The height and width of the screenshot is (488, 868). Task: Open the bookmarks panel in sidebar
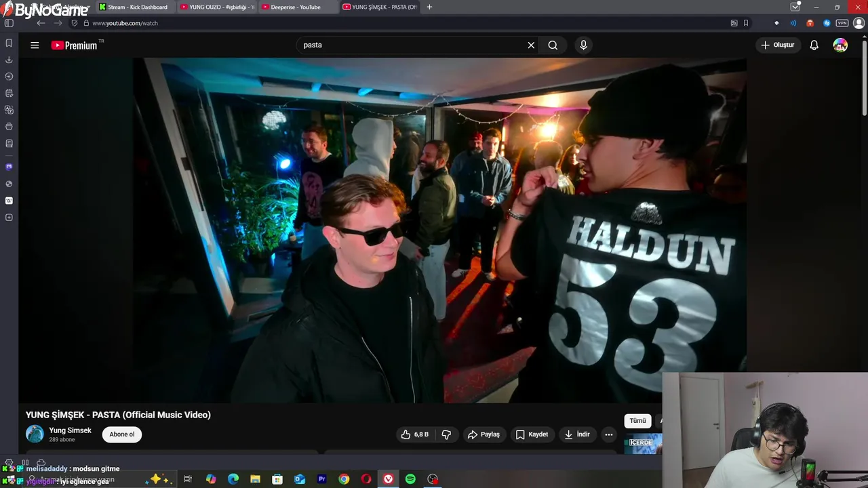click(9, 43)
